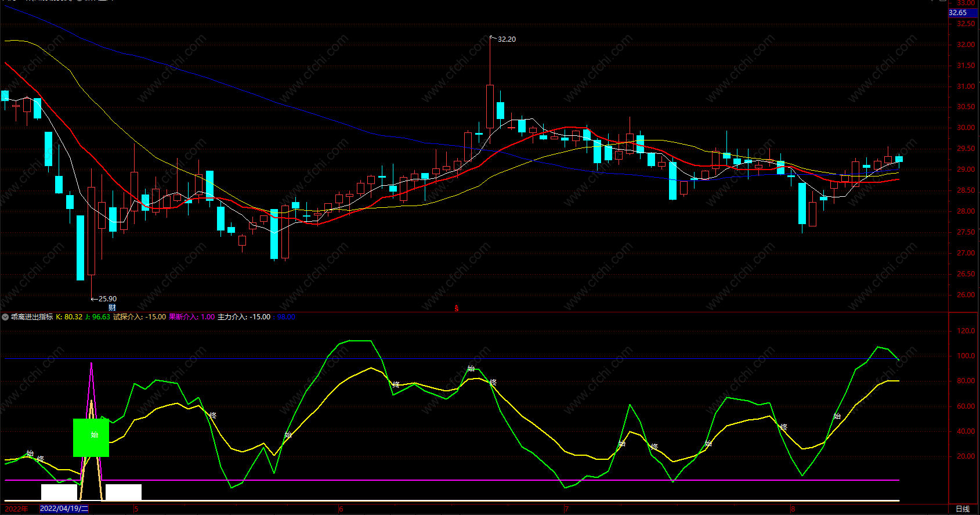Select the 果断介入: 1.00 reading
980x515 pixels.
pos(191,317)
